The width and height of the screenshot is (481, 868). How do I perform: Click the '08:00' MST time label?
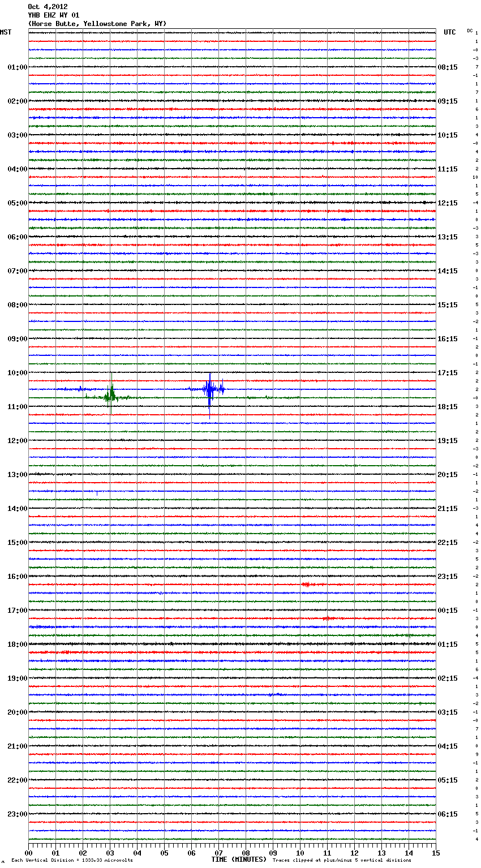[x=18, y=305]
